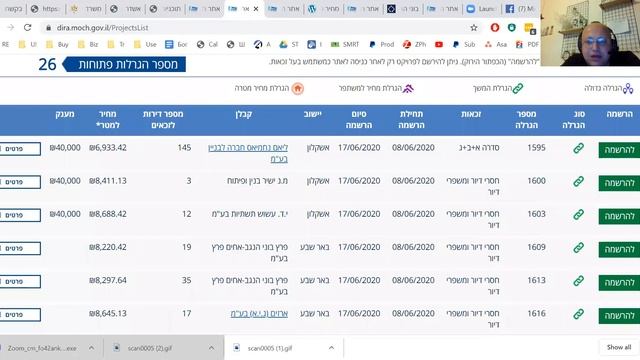
Task: Expand options for scan0005 (2).gif download
Action: [211, 348]
